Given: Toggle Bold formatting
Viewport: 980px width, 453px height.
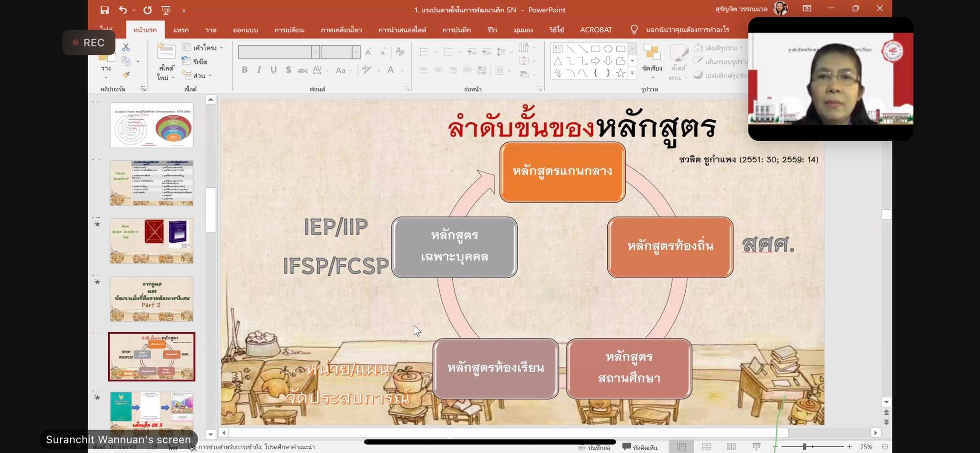Looking at the screenshot, I should pos(245,70).
